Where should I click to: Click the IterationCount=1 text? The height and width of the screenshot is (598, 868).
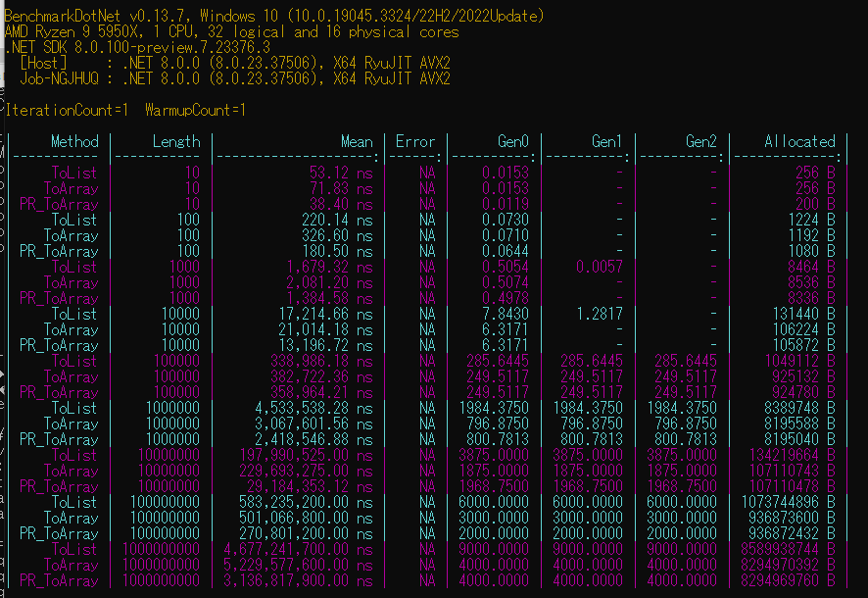tap(67, 110)
